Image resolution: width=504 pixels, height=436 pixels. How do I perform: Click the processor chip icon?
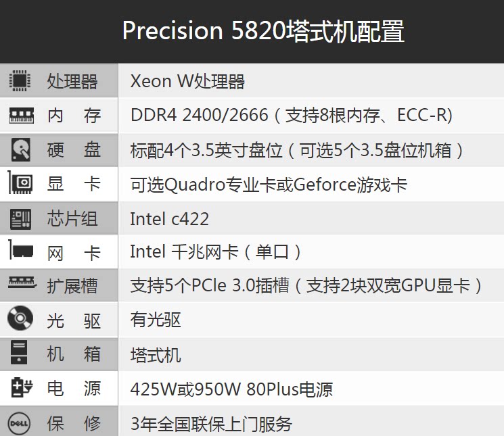coord(20,82)
